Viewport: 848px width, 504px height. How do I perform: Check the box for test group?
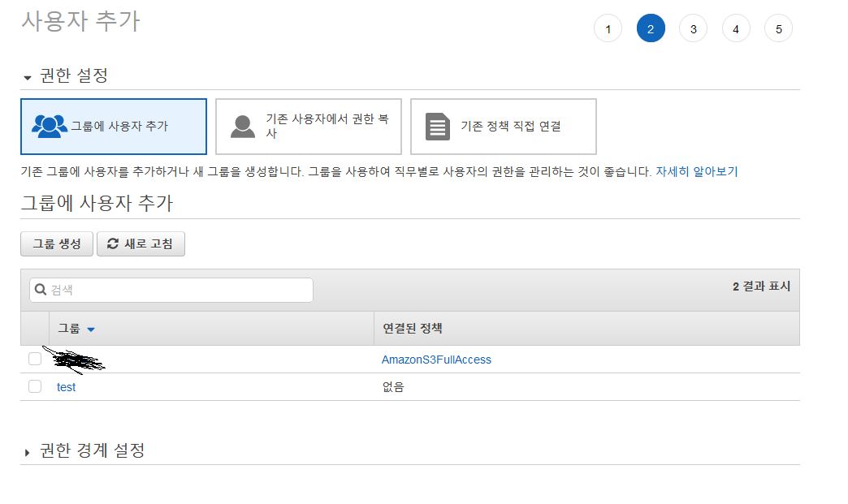pyautogui.click(x=35, y=386)
